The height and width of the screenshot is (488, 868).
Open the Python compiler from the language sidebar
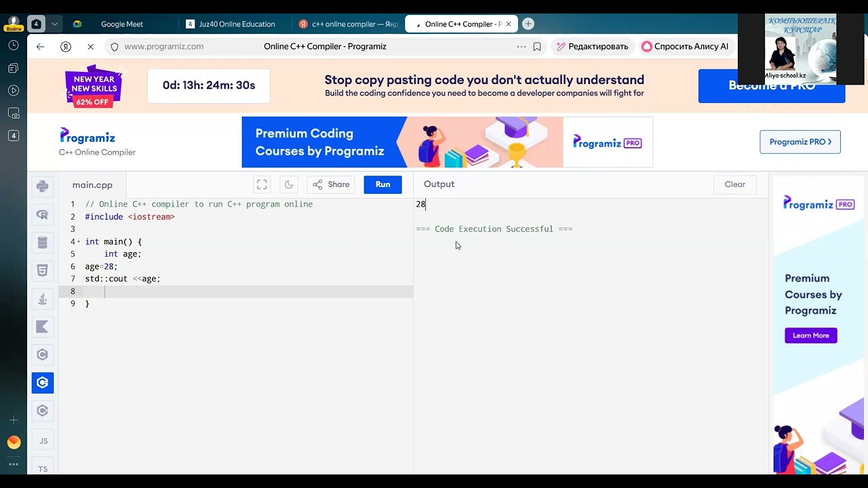(x=42, y=186)
